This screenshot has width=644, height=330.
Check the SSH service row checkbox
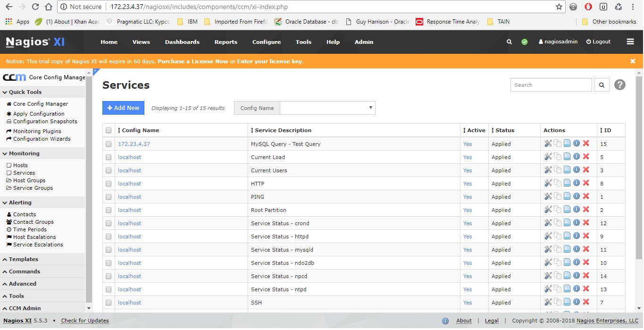[109, 303]
